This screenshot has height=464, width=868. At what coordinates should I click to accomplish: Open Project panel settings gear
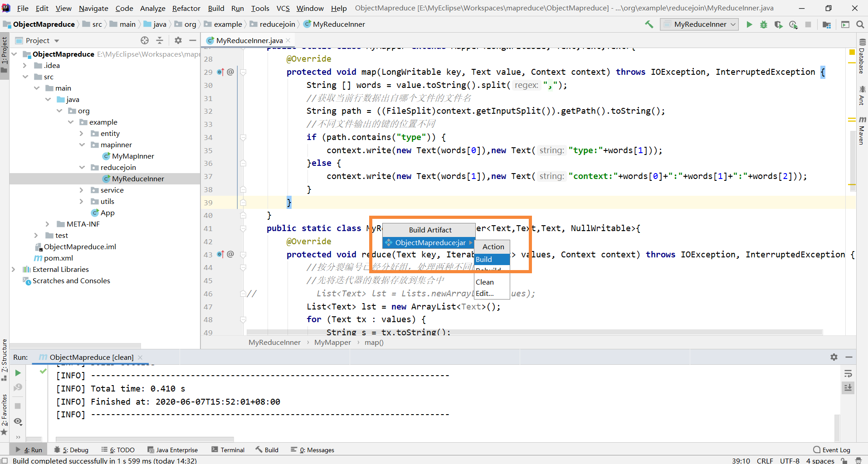(178, 40)
